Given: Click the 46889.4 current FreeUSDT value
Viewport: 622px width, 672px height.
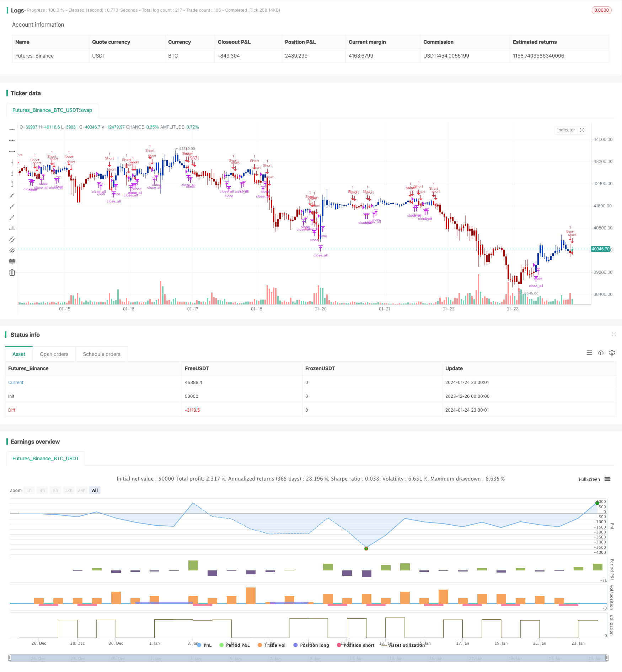Looking at the screenshot, I should tap(193, 383).
